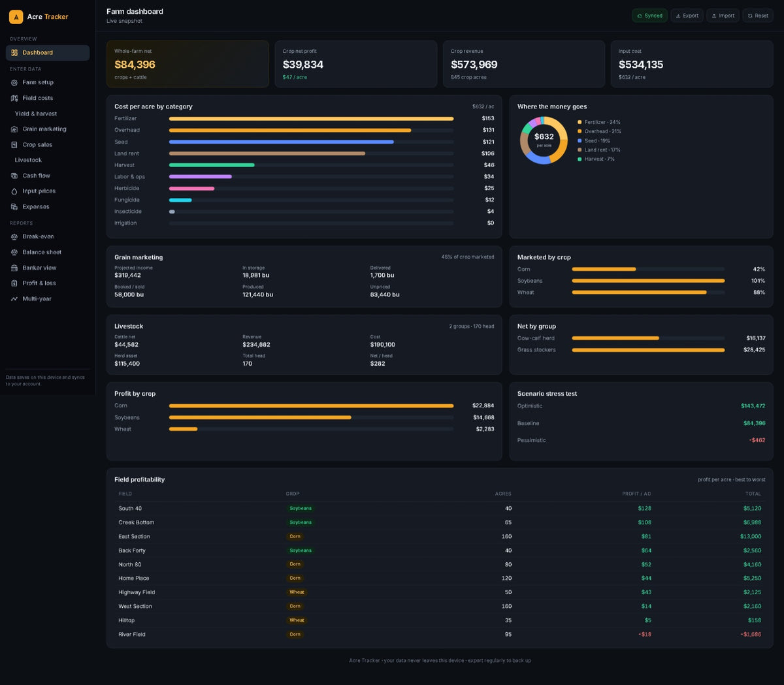This screenshot has height=685, width=784.
Task: Click the Input cost $534,135 card
Action: (692, 64)
